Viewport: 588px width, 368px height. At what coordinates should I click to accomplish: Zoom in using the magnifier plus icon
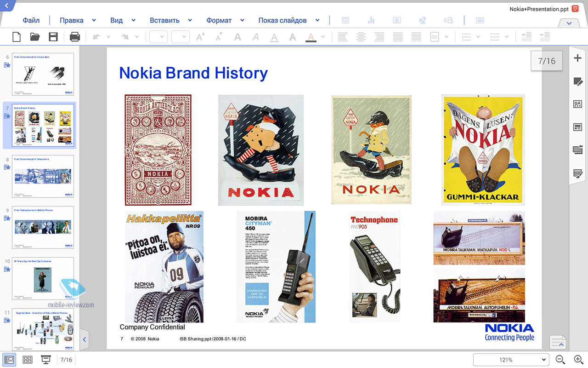tap(578, 360)
